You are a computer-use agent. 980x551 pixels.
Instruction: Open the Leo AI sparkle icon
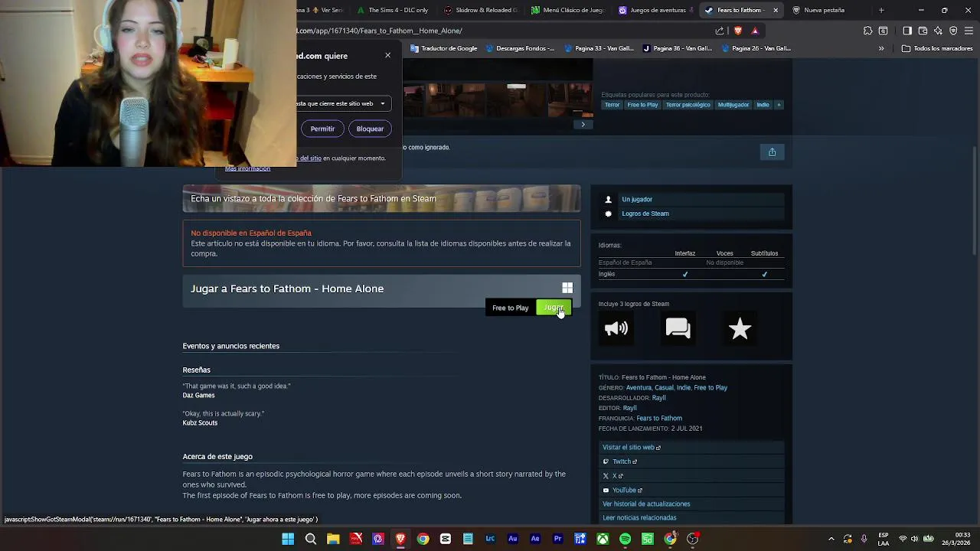click(938, 31)
